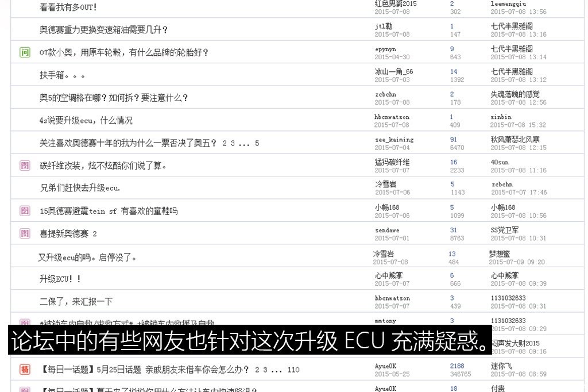Click reply count 91 of 关注喜欢奥德赛 thread
This screenshot has height=392, width=588.
[x=454, y=140]
